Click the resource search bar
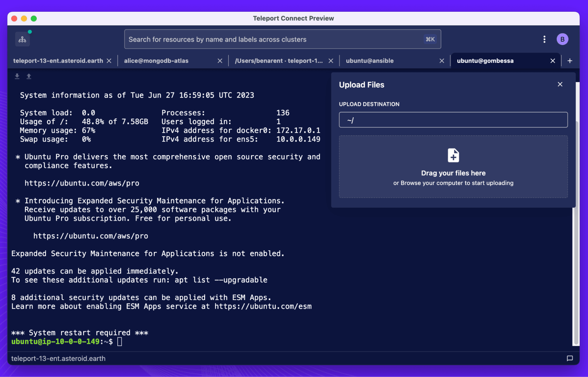This screenshot has height=377, width=588. tap(274, 39)
